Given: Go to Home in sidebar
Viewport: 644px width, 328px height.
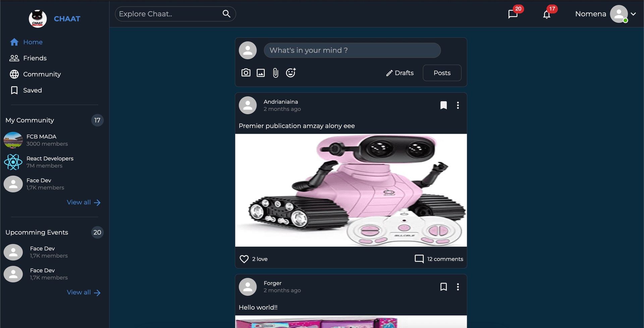Looking at the screenshot, I should pos(26,42).
